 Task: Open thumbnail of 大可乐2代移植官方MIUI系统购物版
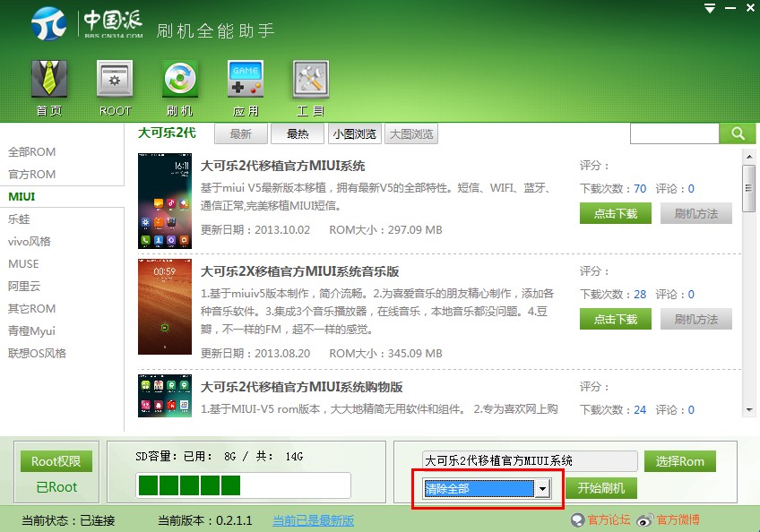[165, 395]
